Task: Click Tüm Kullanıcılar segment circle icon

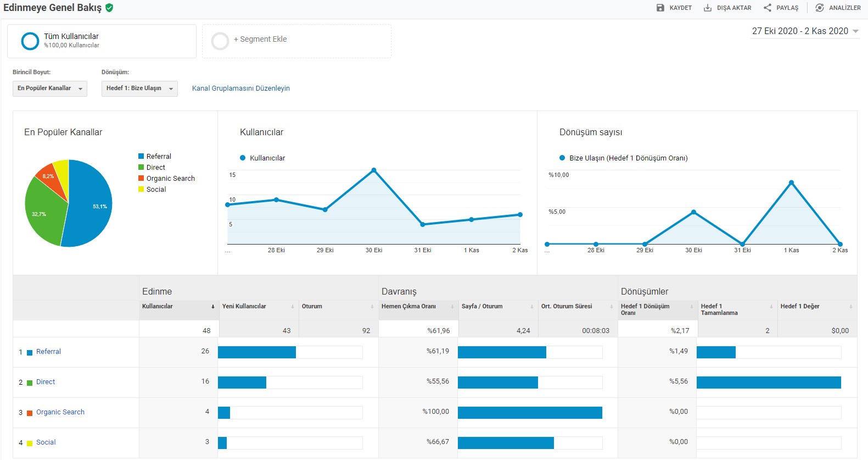Action: pos(30,41)
